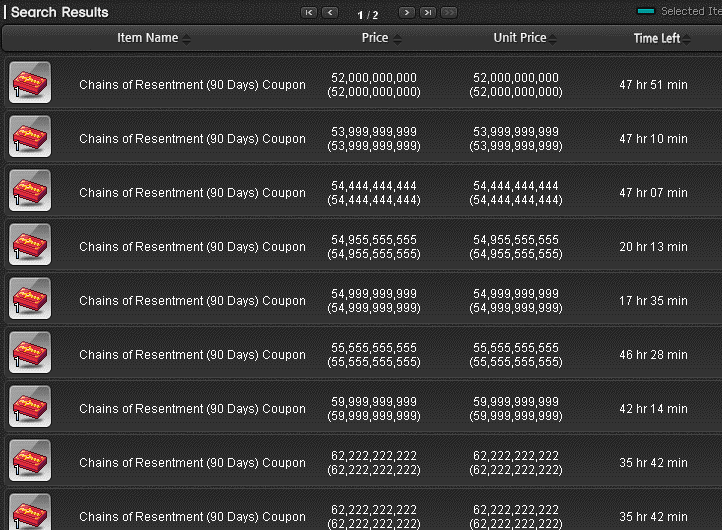This screenshot has height=530, width=722.
Task: Click the 1 / 2 page indicator
Action: click(368, 15)
